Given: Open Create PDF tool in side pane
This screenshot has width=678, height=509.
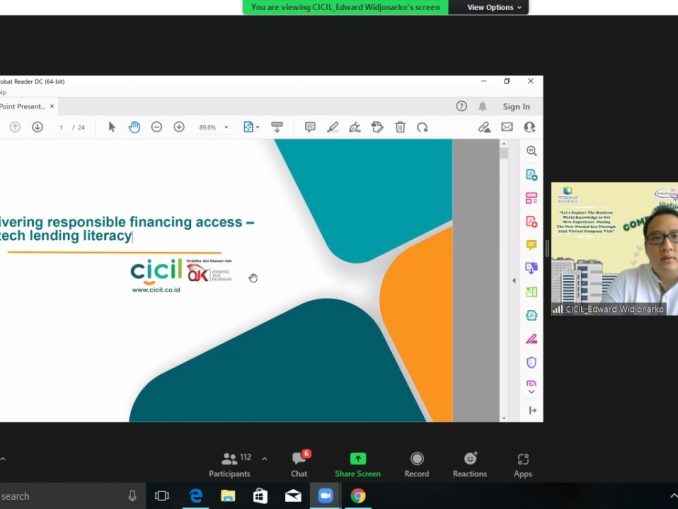Looking at the screenshot, I should (531, 222).
